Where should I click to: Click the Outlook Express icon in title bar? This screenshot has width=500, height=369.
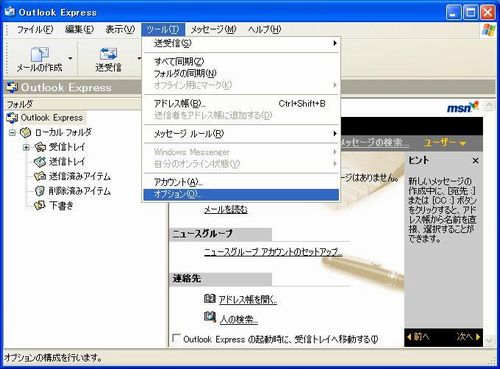click(x=10, y=12)
